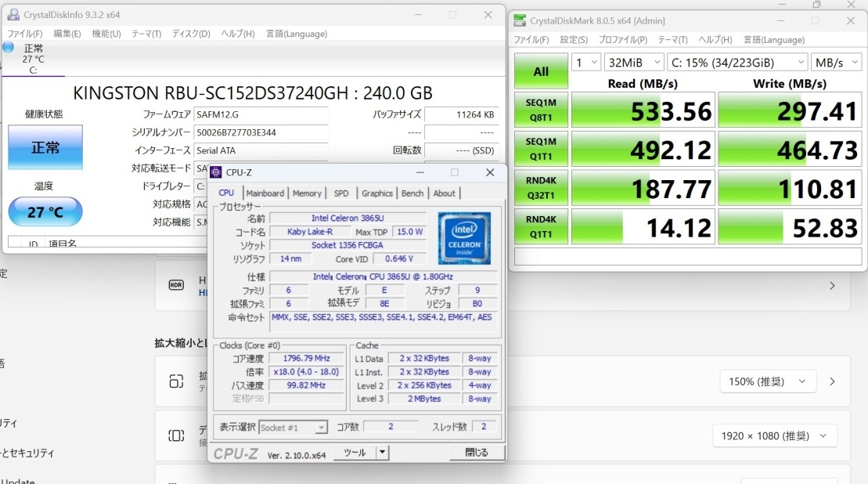Switch to the Mainboard tab in CPU-Z
Image resolution: width=868 pixels, height=484 pixels.
coord(265,193)
